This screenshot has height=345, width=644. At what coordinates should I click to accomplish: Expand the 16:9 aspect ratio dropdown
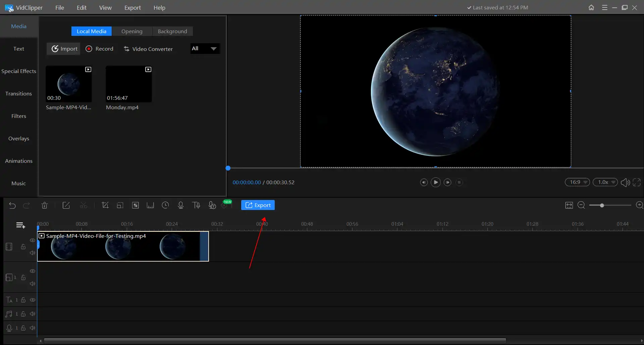coord(577,182)
